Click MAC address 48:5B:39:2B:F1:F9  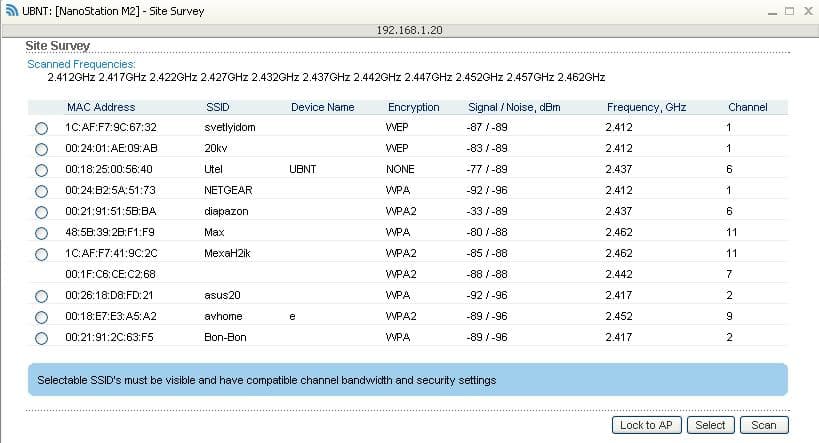click(110, 232)
